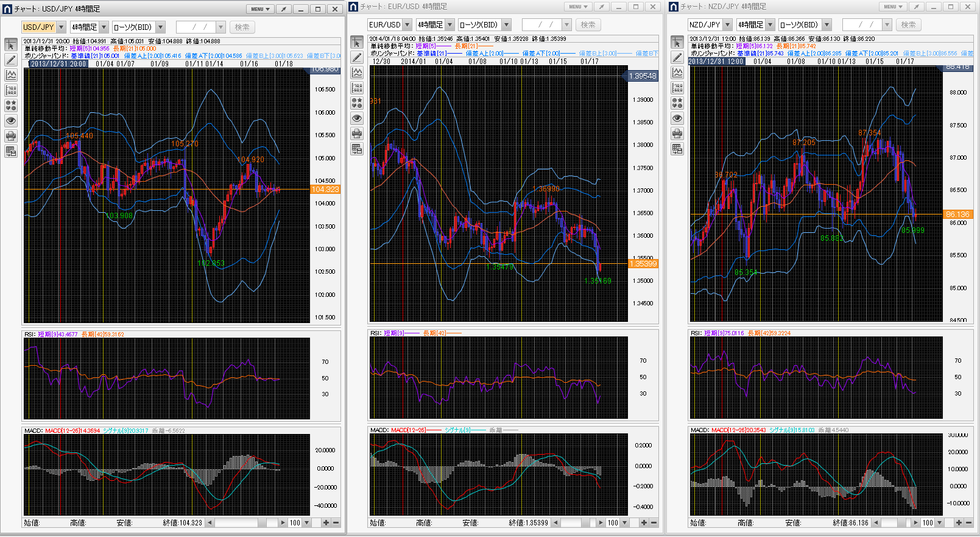Select the pencil drawing tool in EUR/USD chart
Viewport: 980px width, 537px height.
tap(357, 57)
